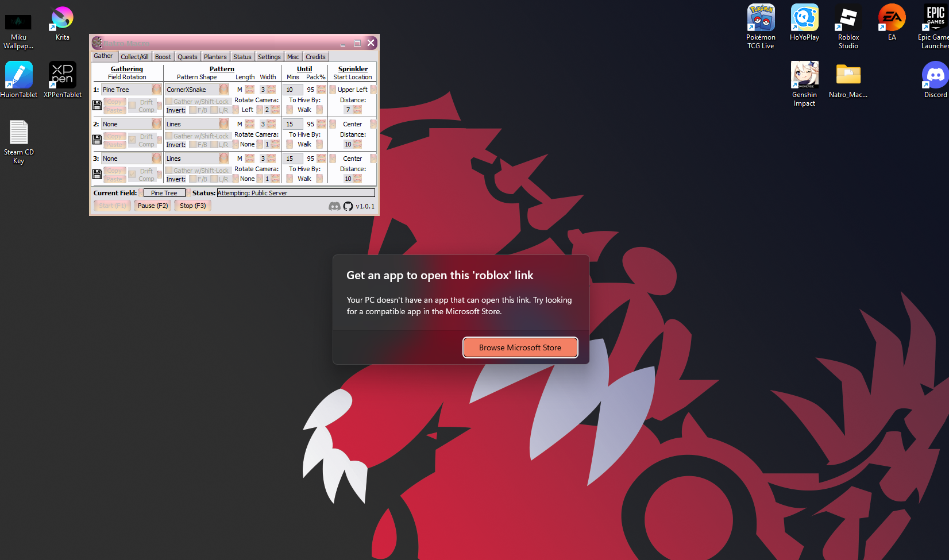Go to the Settings tab
Screen dimensions: 949x560
click(x=269, y=57)
